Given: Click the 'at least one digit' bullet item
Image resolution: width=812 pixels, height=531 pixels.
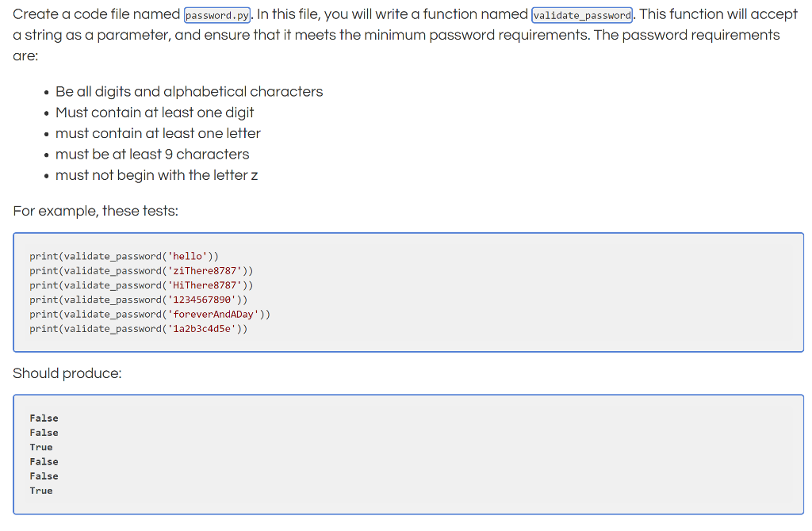Looking at the screenshot, I should pyautogui.click(x=154, y=113).
